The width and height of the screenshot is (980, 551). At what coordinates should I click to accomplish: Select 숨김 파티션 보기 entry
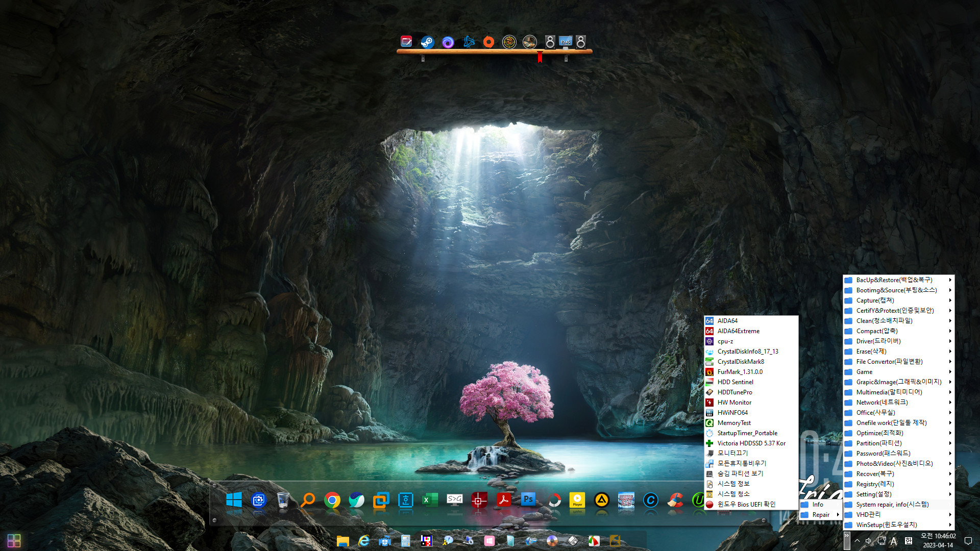(x=751, y=473)
